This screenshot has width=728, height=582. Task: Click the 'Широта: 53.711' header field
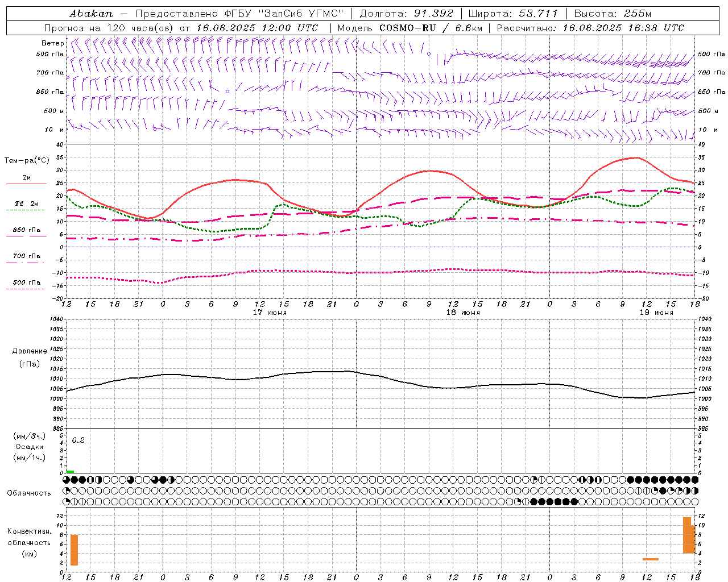click(x=514, y=14)
